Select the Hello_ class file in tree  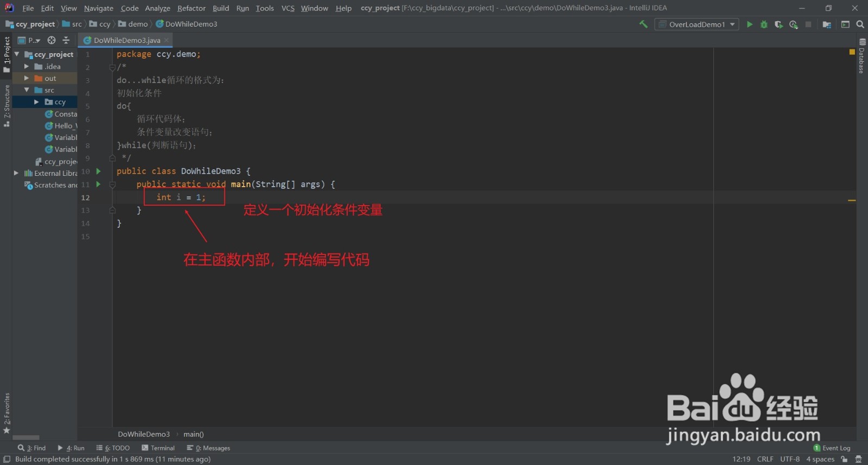point(61,126)
